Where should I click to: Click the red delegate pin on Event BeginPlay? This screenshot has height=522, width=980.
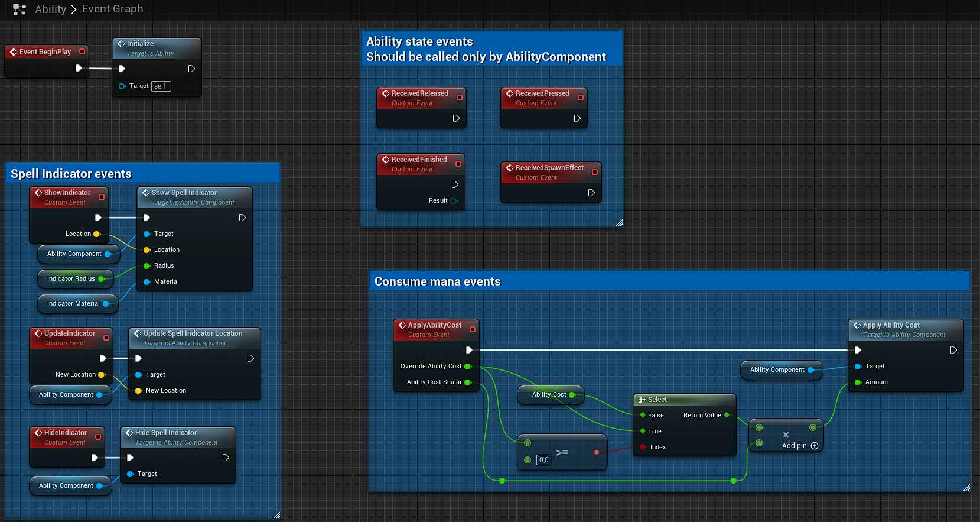click(x=82, y=51)
